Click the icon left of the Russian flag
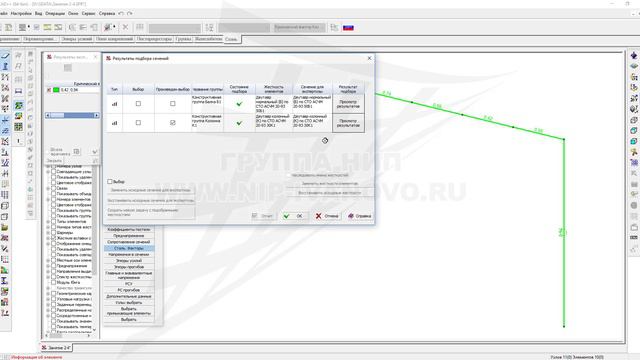The height and width of the screenshot is (360, 640). point(334,27)
